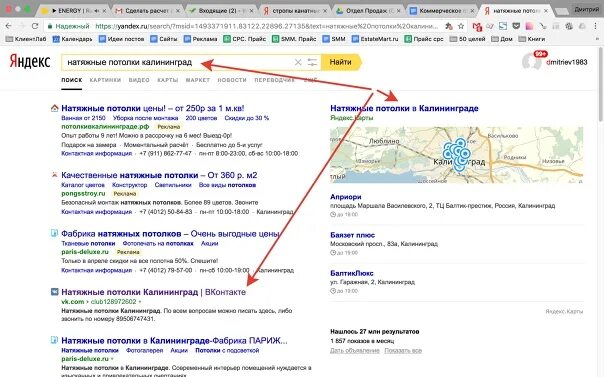Open the EstateMart.ru bookmark

point(375,39)
